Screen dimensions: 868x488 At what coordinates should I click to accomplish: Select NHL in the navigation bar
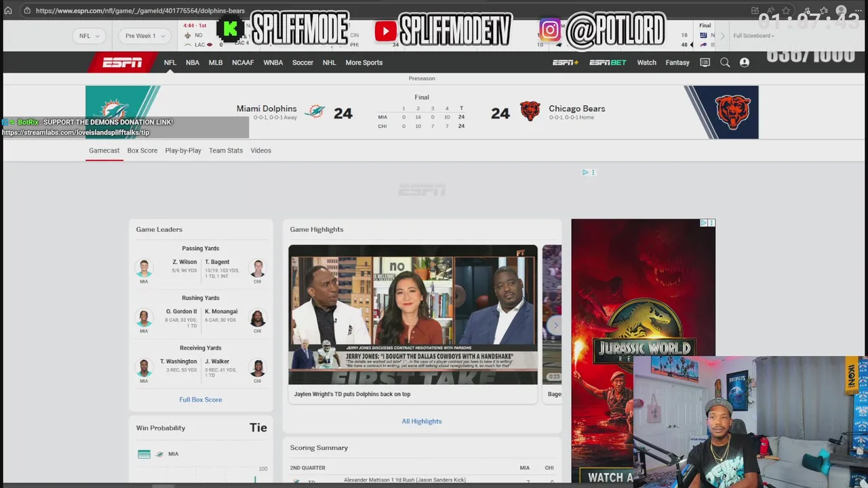pyautogui.click(x=329, y=62)
